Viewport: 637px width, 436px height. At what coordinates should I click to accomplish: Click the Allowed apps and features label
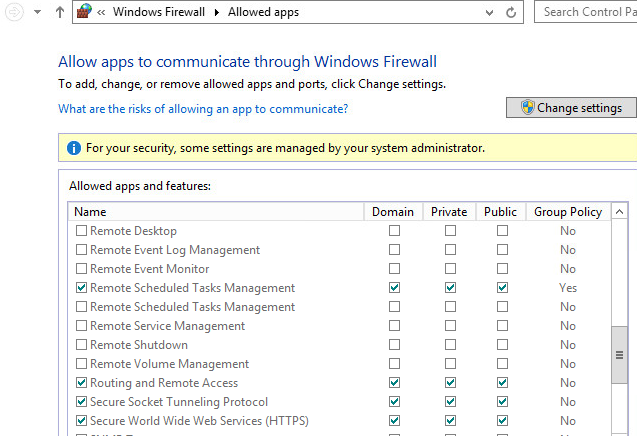(140, 186)
